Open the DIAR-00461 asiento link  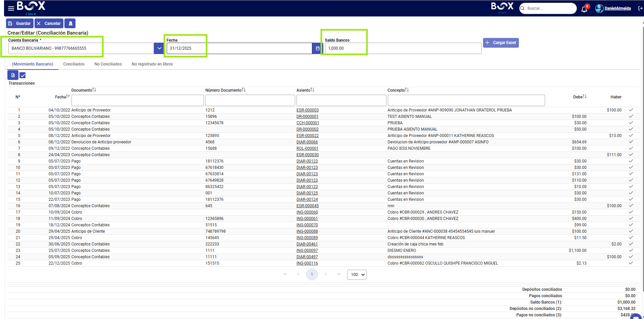pos(307,244)
